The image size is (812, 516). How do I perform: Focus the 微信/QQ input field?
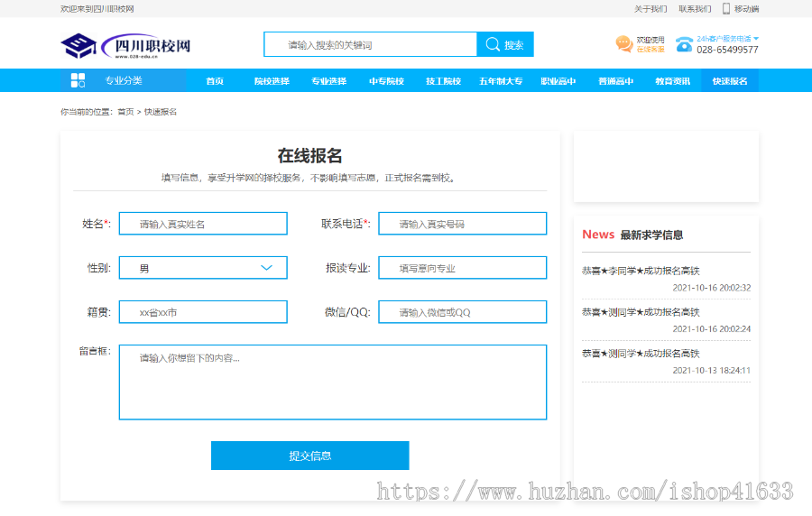click(463, 312)
